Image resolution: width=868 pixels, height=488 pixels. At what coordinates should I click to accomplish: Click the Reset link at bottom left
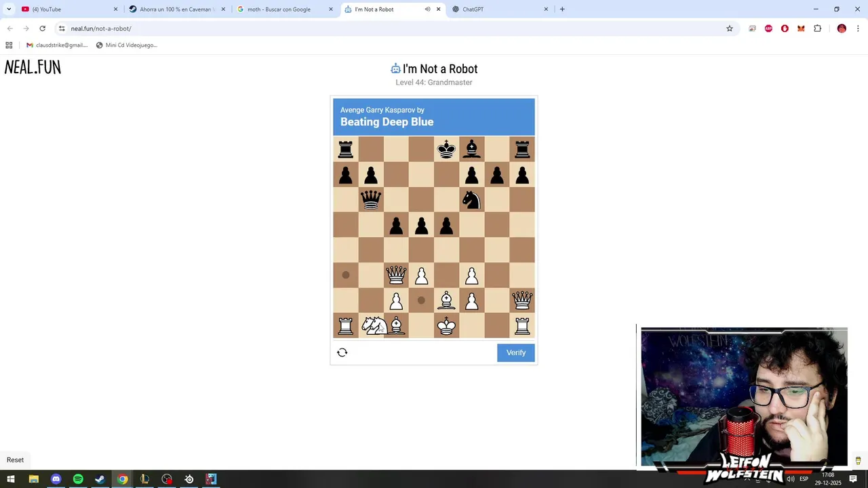click(15, 460)
